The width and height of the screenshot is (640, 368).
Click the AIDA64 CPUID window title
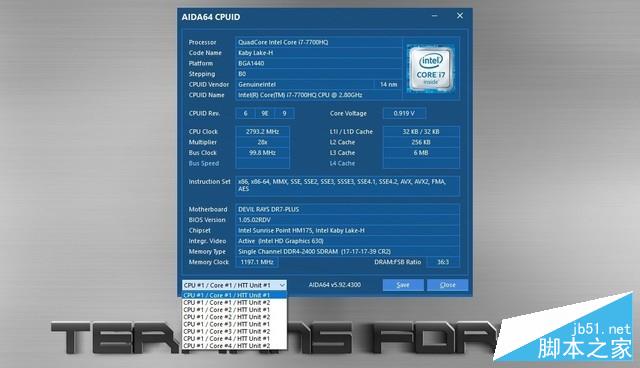[211, 17]
